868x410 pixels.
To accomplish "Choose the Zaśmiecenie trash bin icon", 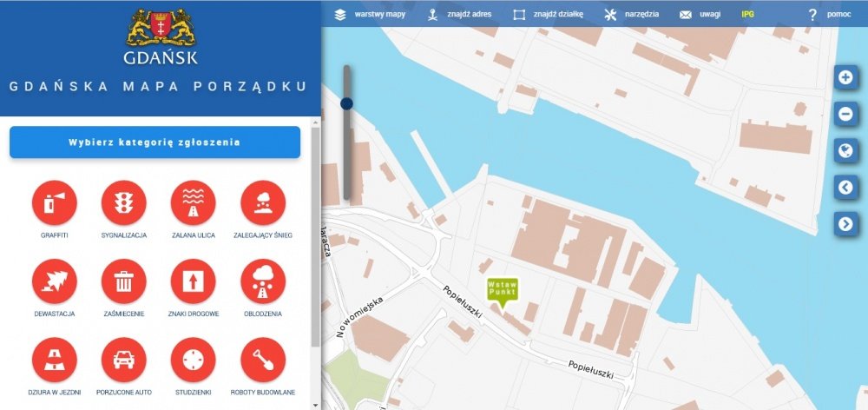I will [x=123, y=281].
